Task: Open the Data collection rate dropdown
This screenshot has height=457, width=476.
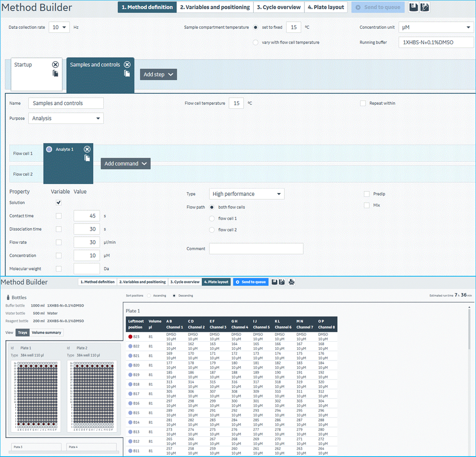Action: click(x=59, y=27)
